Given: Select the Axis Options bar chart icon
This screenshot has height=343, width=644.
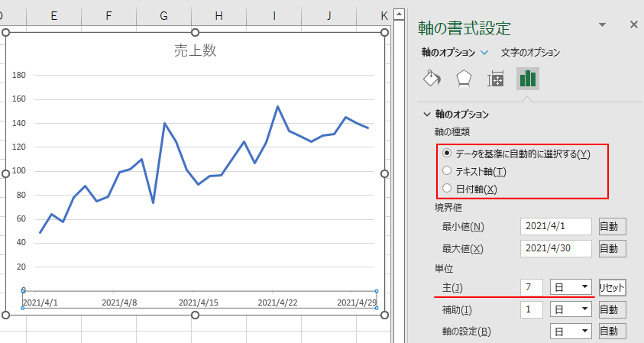Looking at the screenshot, I should point(527,79).
